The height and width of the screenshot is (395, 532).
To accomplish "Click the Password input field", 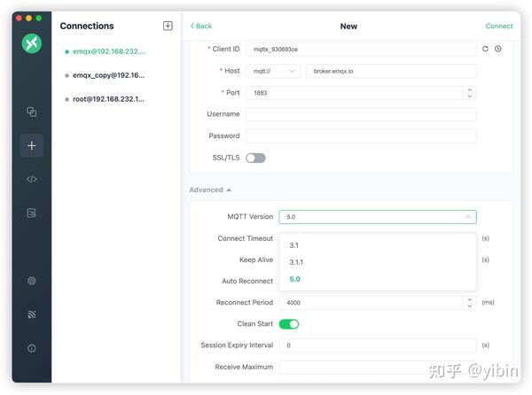I will [x=361, y=136].
